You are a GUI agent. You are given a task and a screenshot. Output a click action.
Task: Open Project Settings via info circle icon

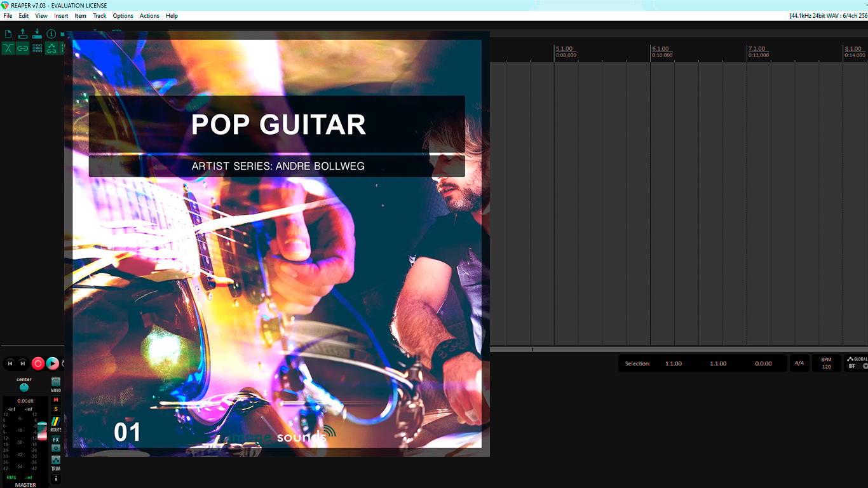tap(51, 34)
